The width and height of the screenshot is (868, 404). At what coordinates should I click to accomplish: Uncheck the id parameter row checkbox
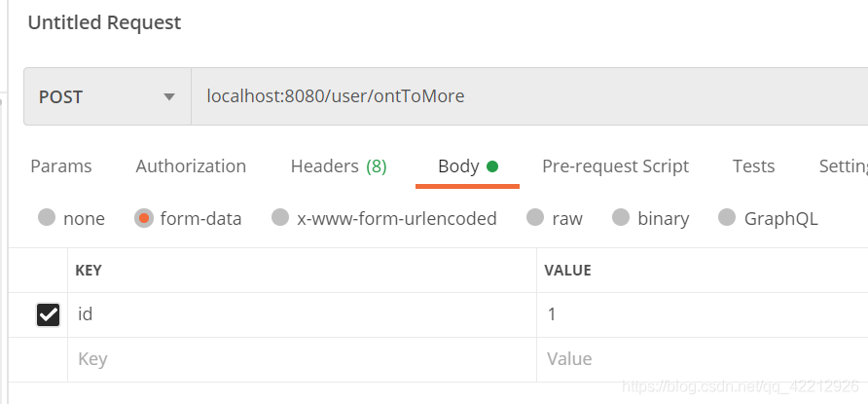[48, 314]
